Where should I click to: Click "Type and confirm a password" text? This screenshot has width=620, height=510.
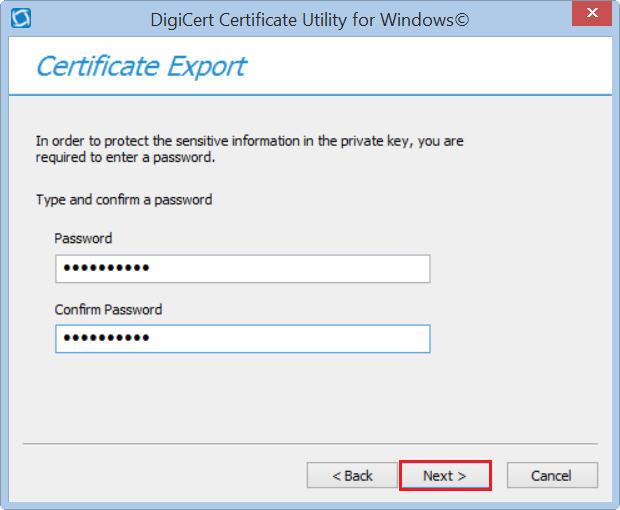pos(124,199)
